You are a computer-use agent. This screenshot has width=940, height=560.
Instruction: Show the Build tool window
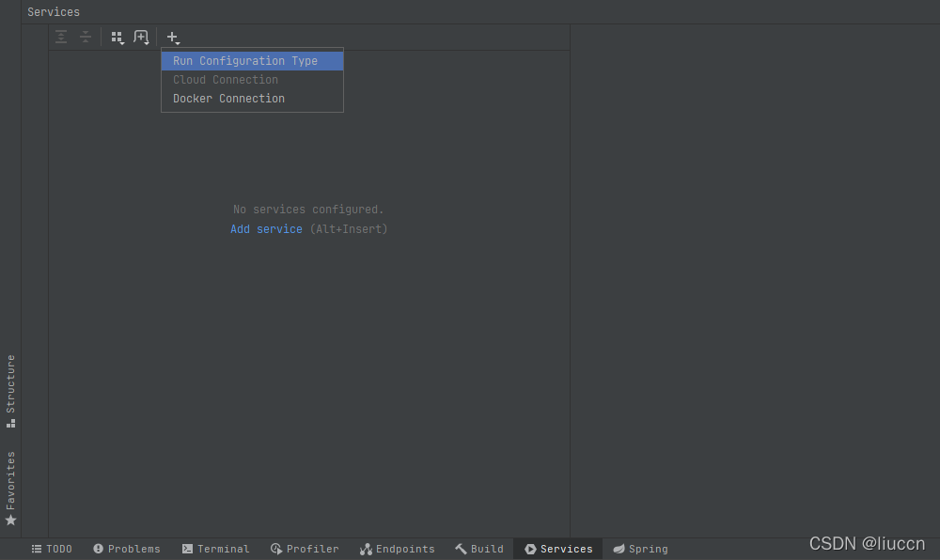point(479,550)
